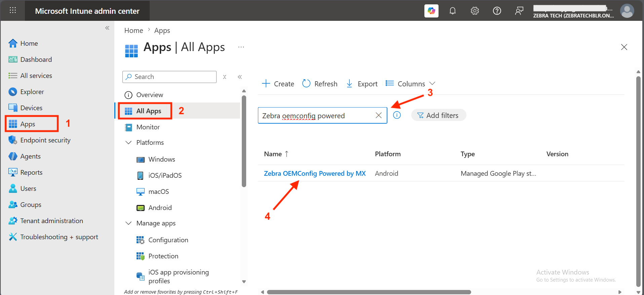The height and width of the screenshot is (295, 644).
Task: Refresh the apps list
Action: 320,84
